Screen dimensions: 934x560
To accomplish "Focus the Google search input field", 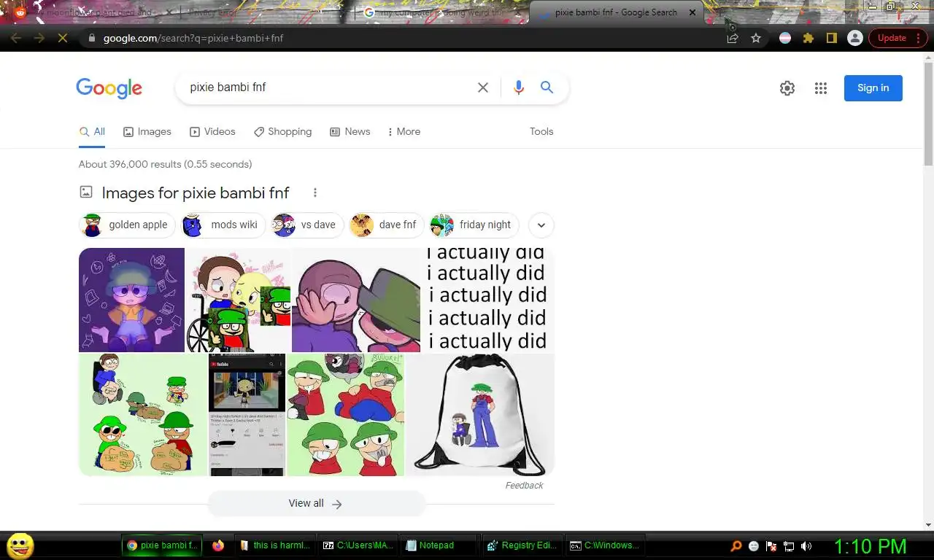I will pos(328,87).
